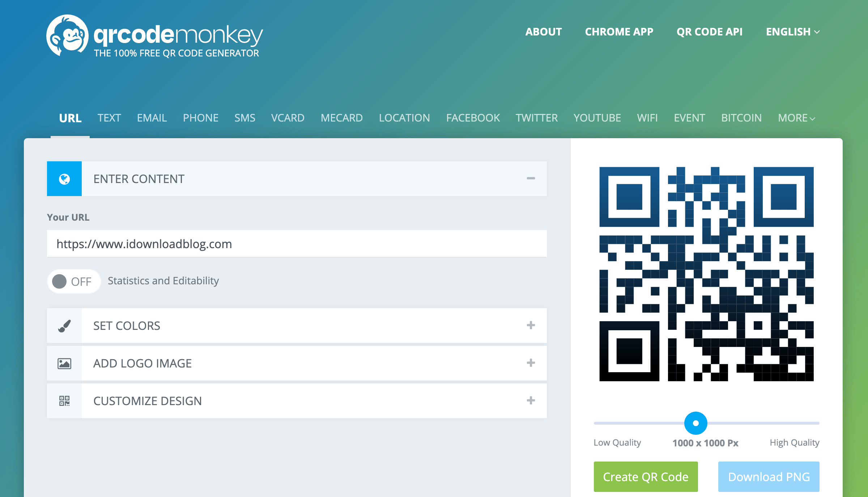Click the plus icon on Set Colors row
Screen dimensions: 868x497
pyautogui.click(x=531, y=325)
